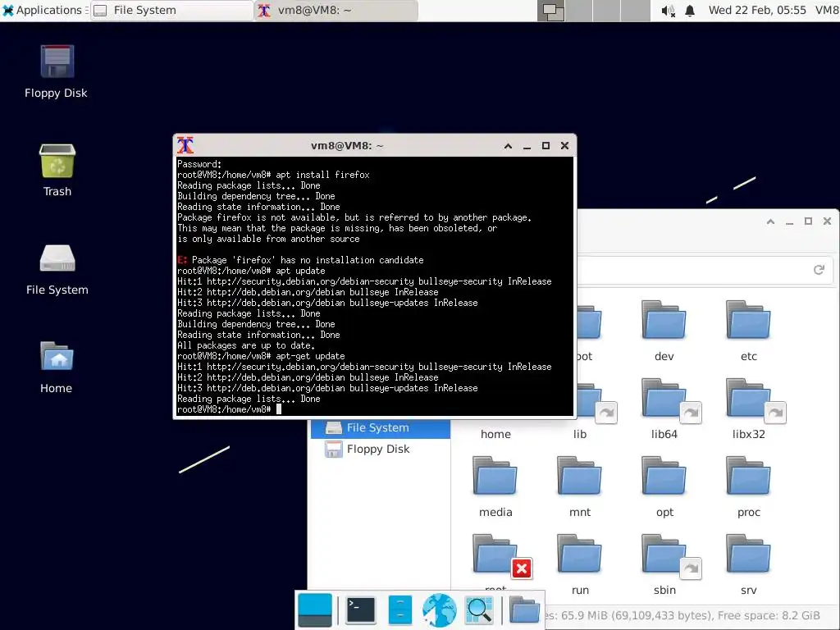Roll up the File System window

(x=770, y=221)
